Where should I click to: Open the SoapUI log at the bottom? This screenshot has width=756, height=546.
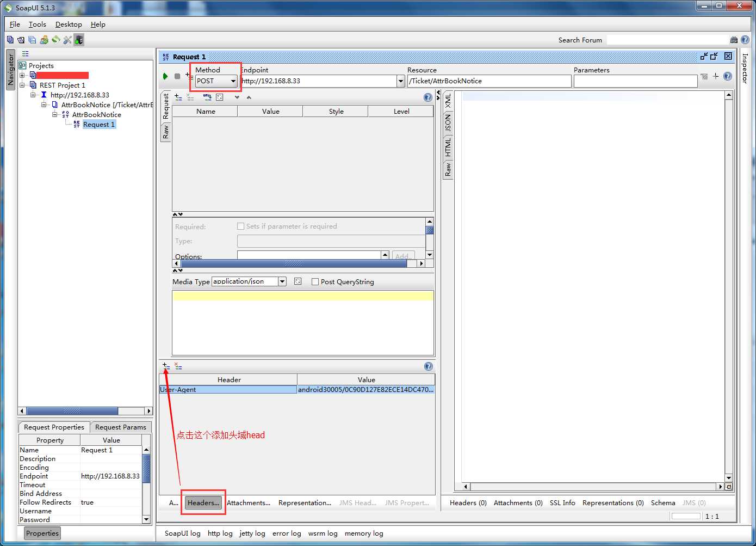click(x=183, y=533)
